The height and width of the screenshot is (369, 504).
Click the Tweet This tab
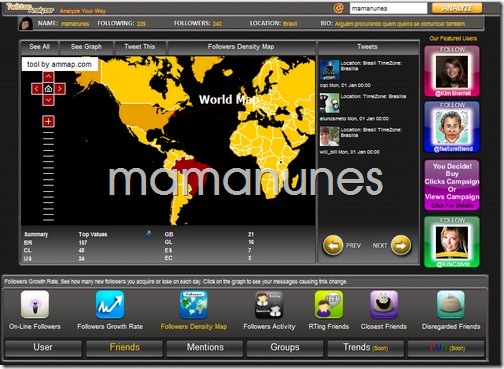pos(140,47)
